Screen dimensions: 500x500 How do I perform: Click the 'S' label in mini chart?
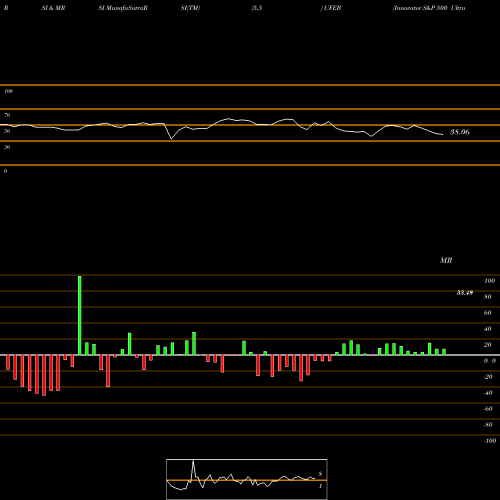(x=320, y=474)
